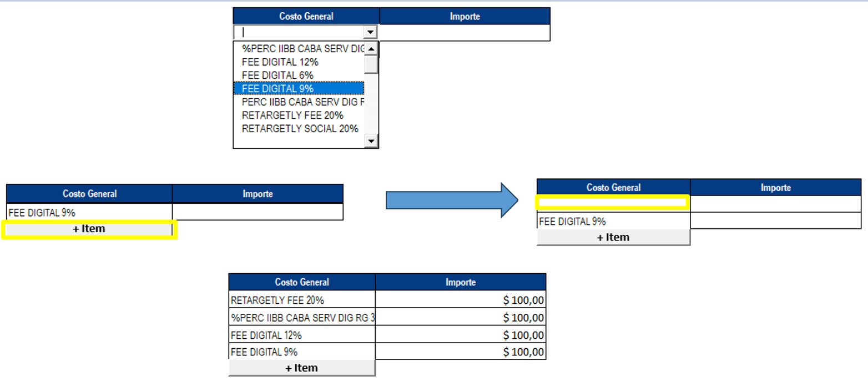Click the Importe cell beside top combo box

pyautogui.click(x=465, y=32)
